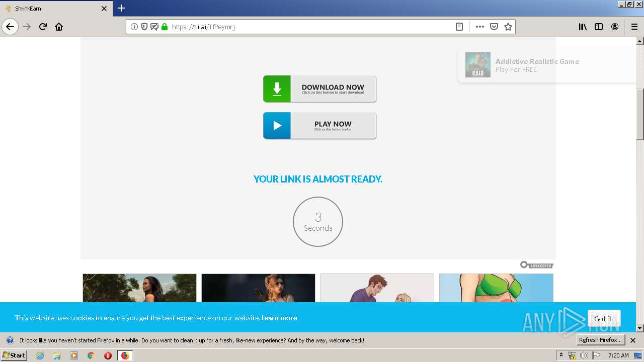644x362 pixels.
Task: Click the Refresh Firefox... button
Action: pos(601,340)
